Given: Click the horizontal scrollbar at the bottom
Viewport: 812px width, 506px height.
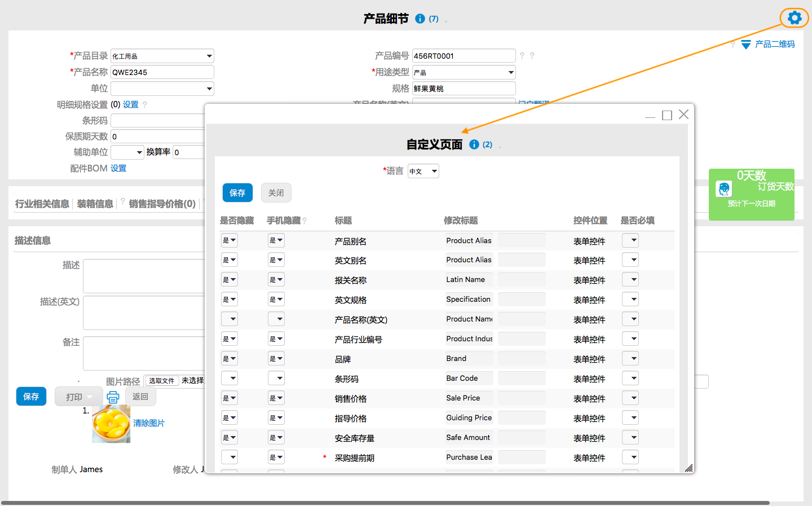Looking at the screenshot, I should pos(385,503).
